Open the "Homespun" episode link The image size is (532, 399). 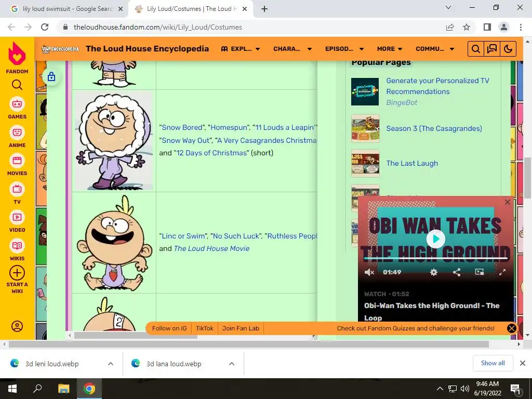tap(229, 128)
